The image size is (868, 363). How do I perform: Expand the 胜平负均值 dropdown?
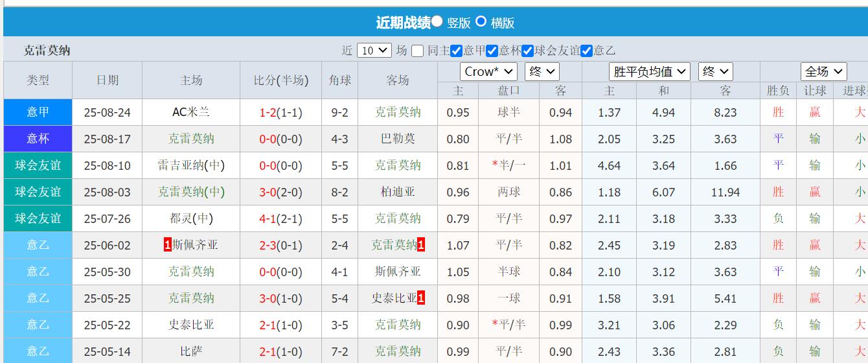pos(649,71)
